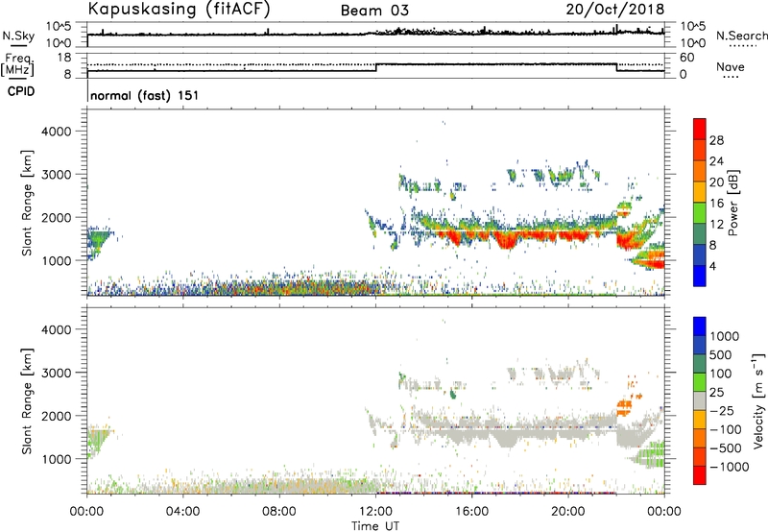The height and width of the screenshot is (532, 768).
Task: Click the 04:00 time tick label
Action: click(x=182, y=512)
